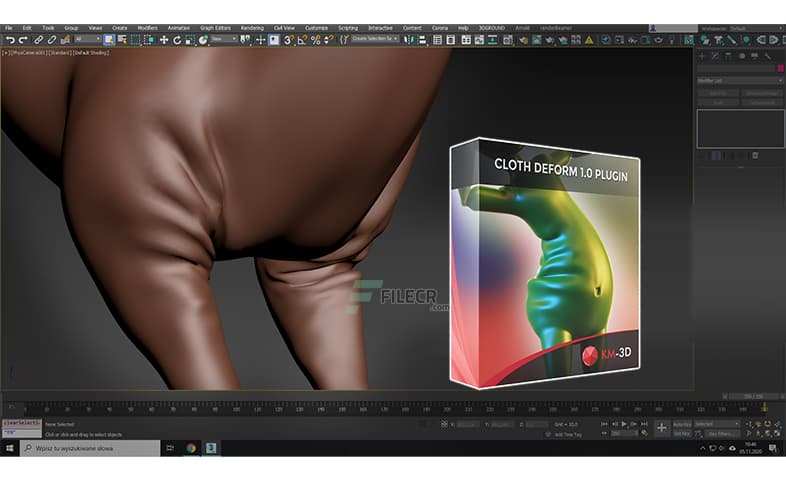Toggle Auto Key mode
Image resolution: width=786 pixels, height=484 pixels.
tap(682, 424)
